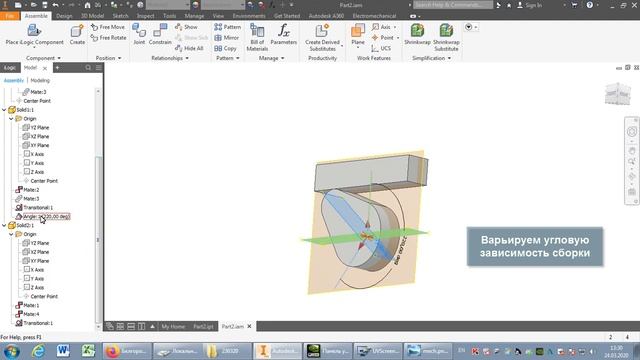
Task: Open Internet Explorer from taskbar
Action: 38,351
